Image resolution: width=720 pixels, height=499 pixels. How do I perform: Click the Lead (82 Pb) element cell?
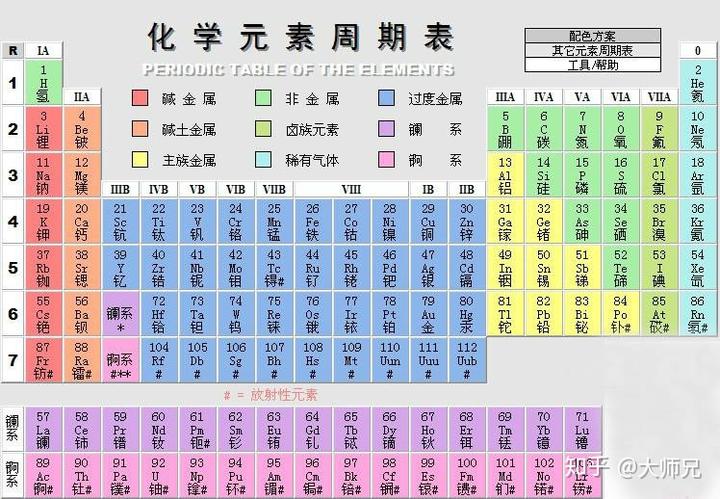coord(543,314)
